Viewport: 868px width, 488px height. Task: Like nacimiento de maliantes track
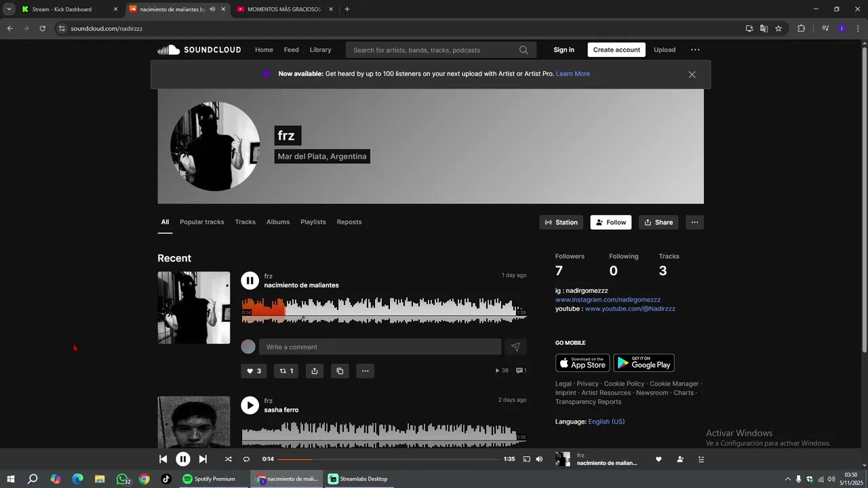coord(254,371)
